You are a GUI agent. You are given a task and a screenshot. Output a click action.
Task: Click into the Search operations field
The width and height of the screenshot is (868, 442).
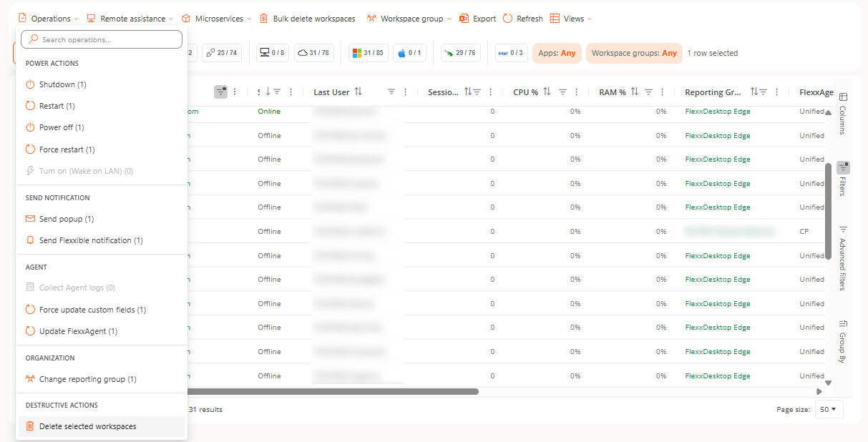pyautogui.click(x=102, y=39)
